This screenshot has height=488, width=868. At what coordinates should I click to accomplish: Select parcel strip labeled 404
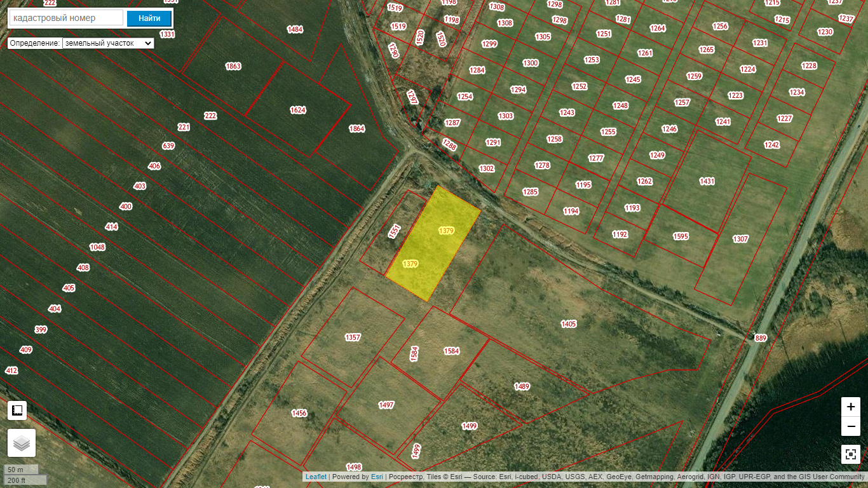(55, 309)
